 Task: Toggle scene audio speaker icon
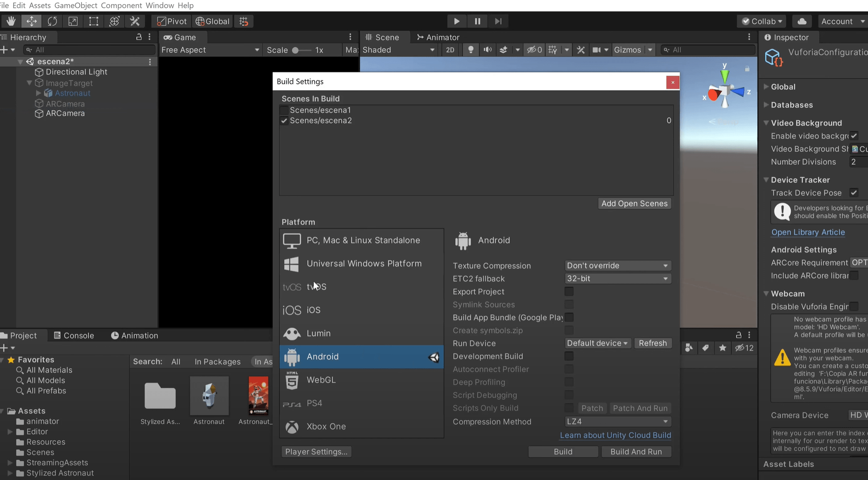tap(487, 50)
